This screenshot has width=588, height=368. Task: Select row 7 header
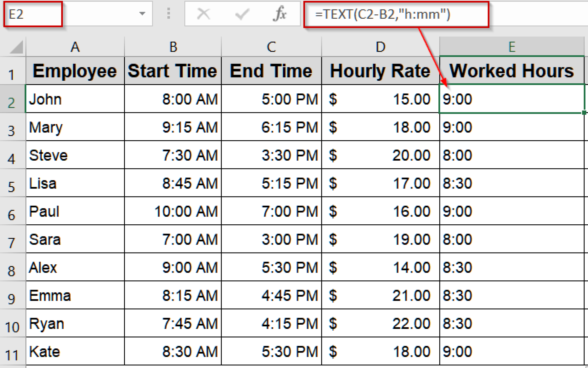point(13,239)
